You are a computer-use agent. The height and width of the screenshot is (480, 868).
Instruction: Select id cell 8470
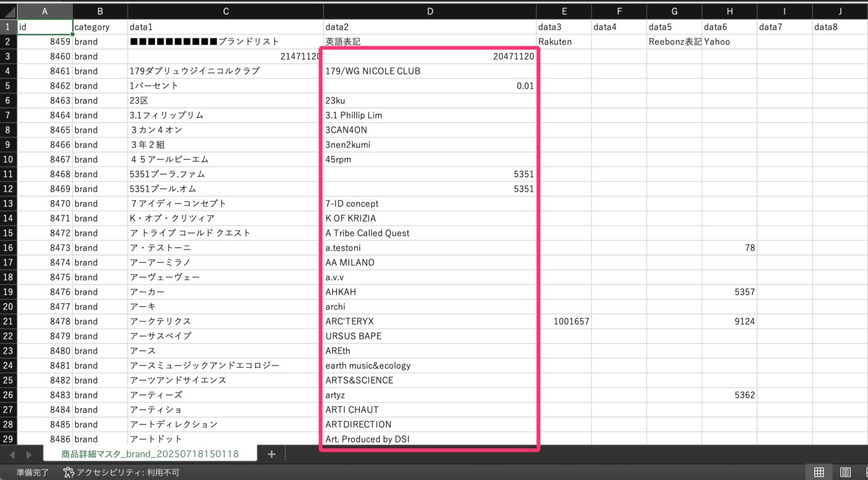pos(45,204)
